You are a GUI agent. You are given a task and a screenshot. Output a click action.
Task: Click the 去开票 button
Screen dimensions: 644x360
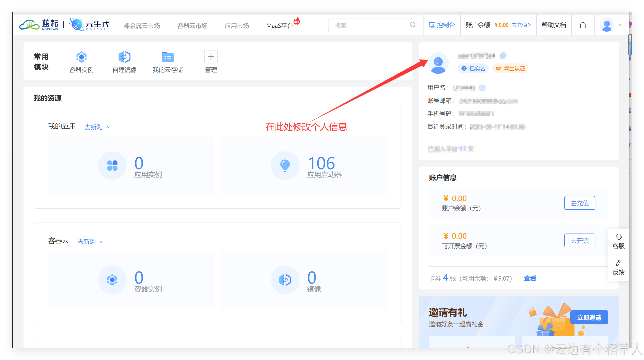click(x=579, y=241)
